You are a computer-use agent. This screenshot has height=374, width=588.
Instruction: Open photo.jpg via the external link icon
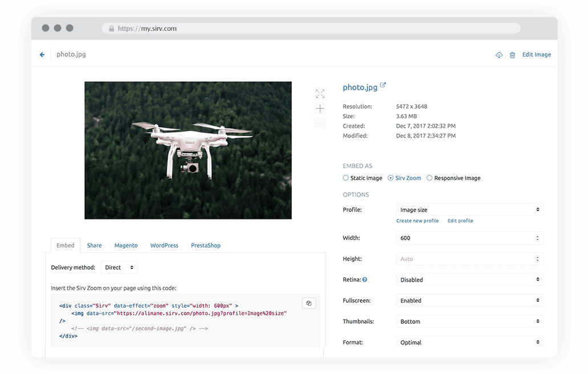(383, 86)
